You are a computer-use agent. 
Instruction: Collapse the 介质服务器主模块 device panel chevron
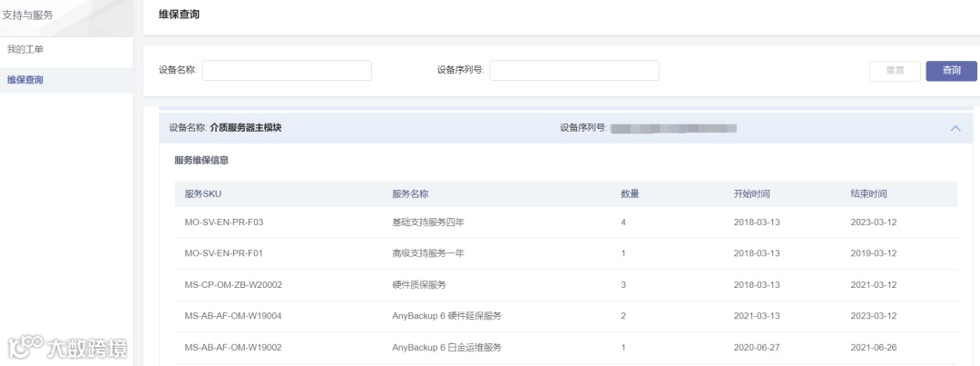[955, 128]
